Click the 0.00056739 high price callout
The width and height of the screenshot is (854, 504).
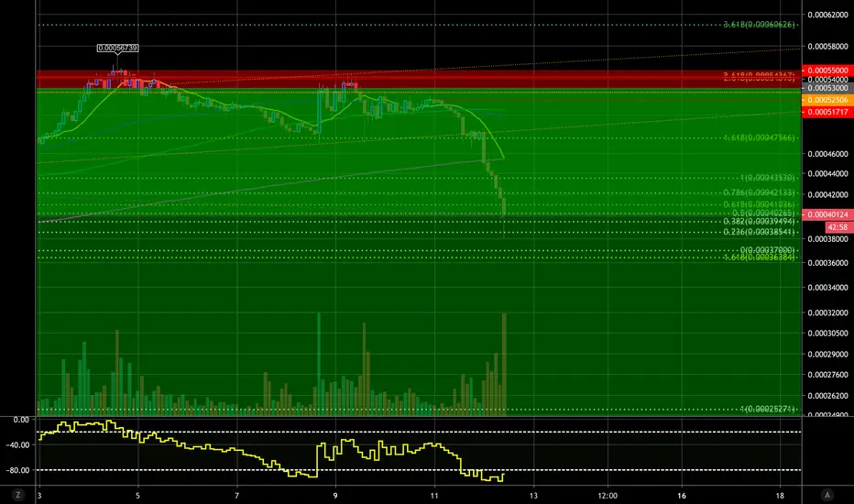(117, 48)
